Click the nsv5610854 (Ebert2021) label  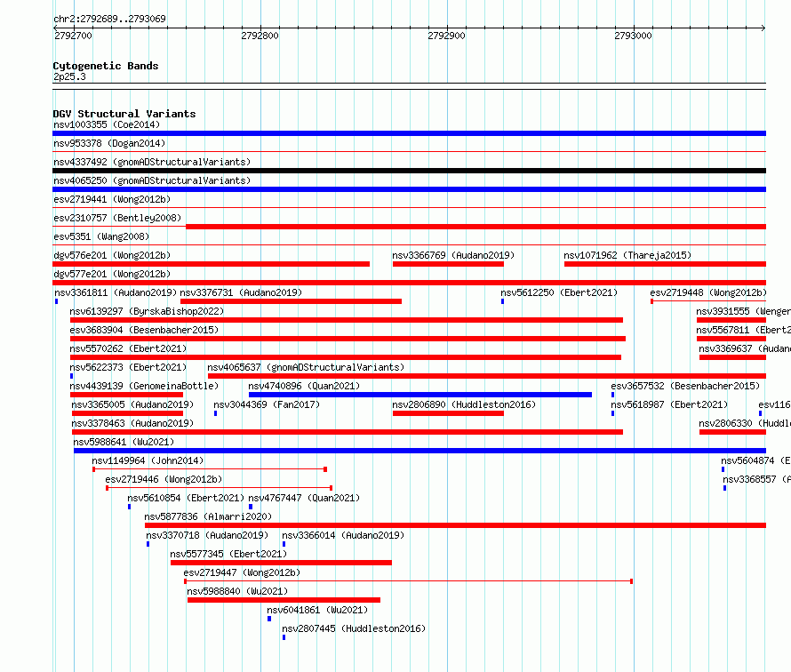(186, 498)
